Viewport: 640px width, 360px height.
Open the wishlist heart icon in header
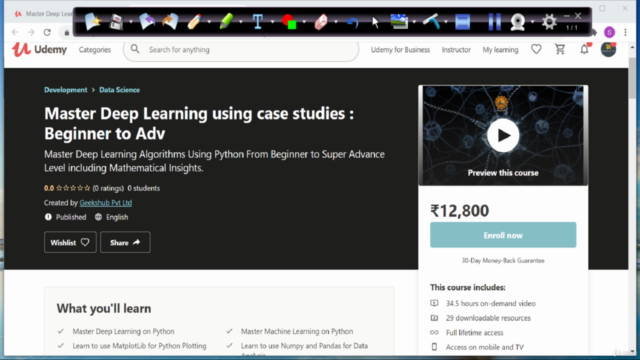click(536, 49)
